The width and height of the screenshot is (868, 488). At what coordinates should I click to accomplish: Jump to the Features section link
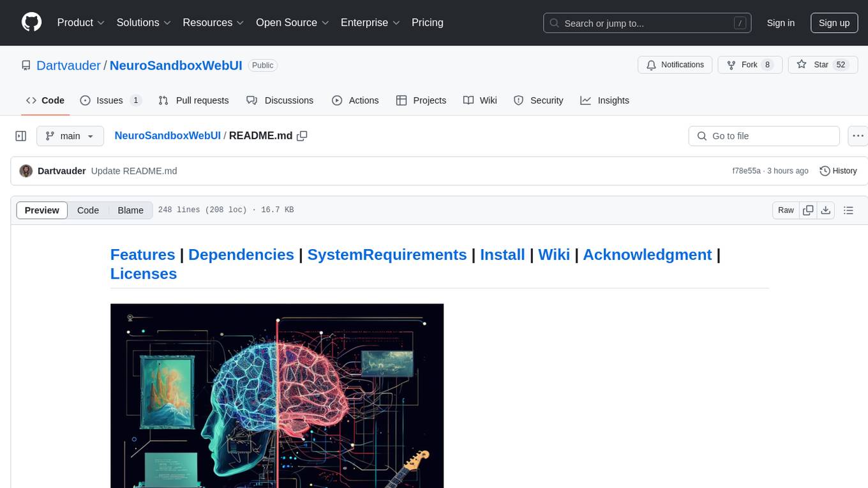click(x=142, y=254)
